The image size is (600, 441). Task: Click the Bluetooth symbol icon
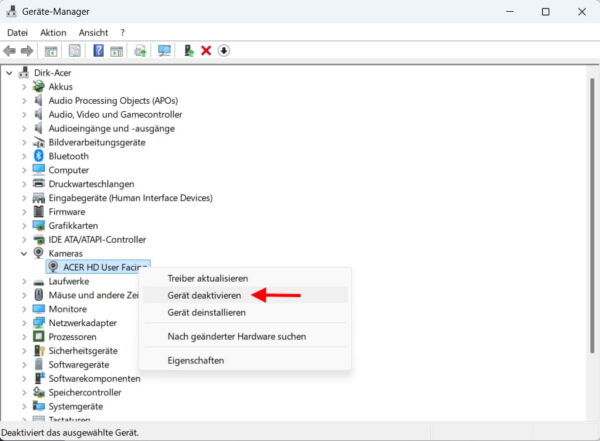pyautogui.click(x=39, y=156)
